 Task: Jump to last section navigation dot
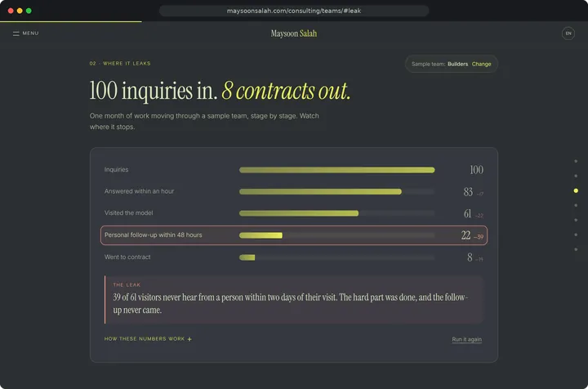pos(576,249)
